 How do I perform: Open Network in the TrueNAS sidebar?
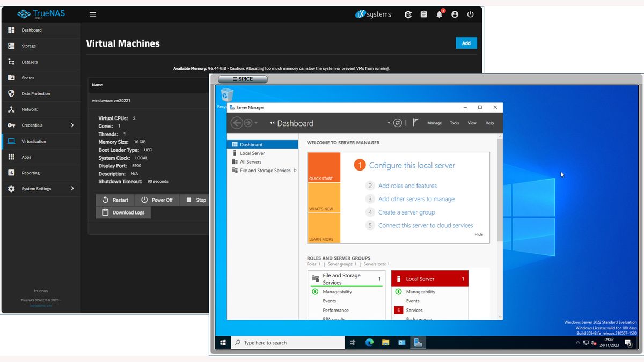pos(41,109)
